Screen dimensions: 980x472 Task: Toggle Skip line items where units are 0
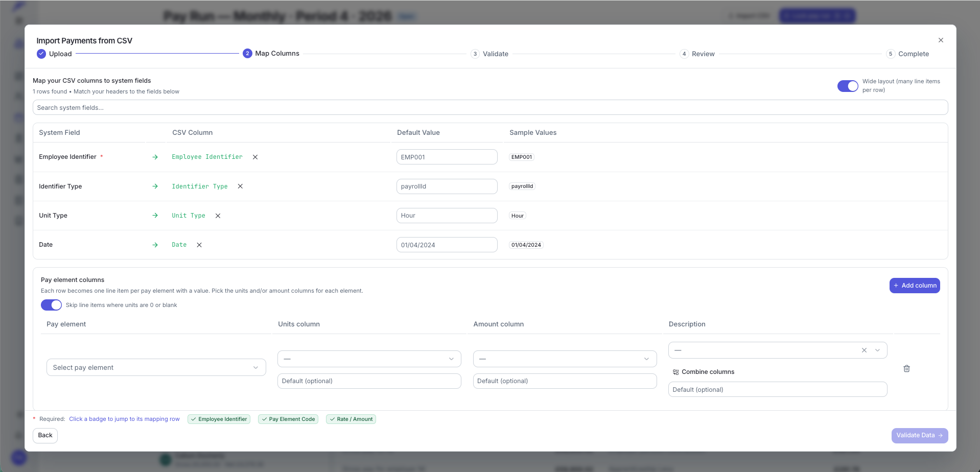pyautogui.click(x=51, y=305)
